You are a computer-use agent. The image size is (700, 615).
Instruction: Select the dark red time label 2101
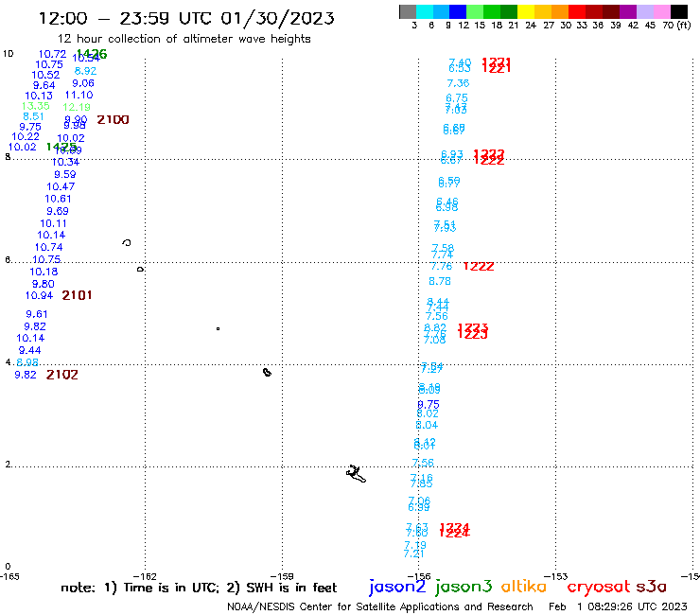coord(77,295)
